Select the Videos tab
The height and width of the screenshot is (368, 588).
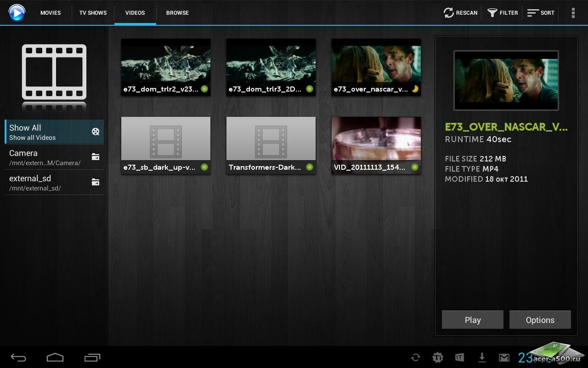(x=135, y=13)
